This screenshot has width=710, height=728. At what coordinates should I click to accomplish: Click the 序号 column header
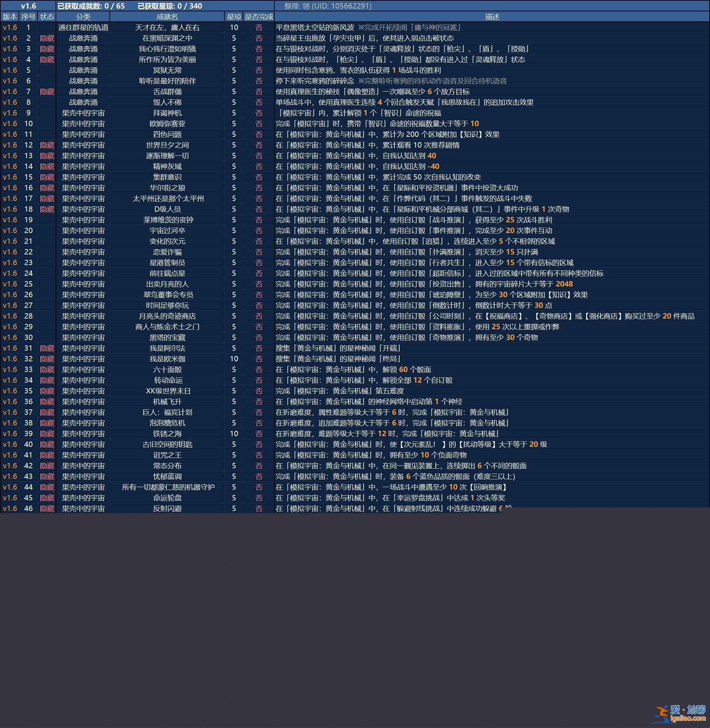28,17
